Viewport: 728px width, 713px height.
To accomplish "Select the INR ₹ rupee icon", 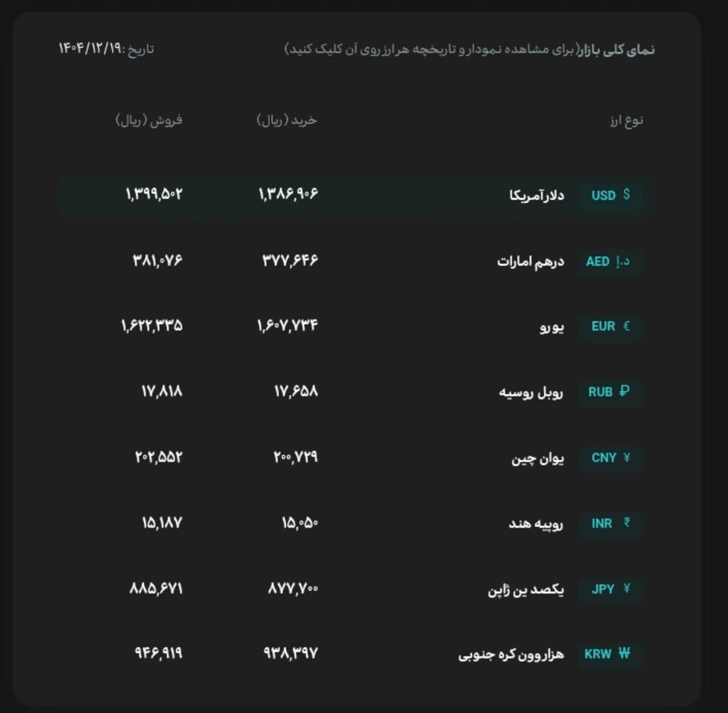I will [x=610, y=523].
